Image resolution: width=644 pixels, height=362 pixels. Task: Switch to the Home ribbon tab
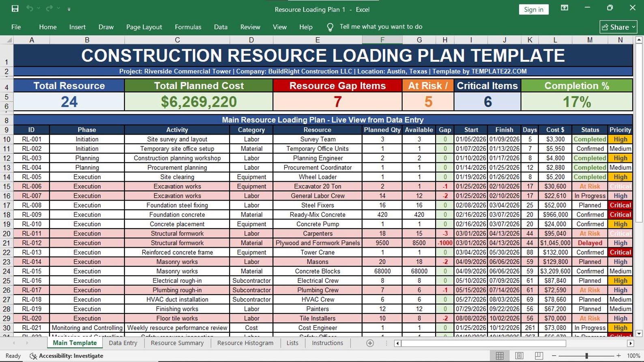click(x=48, y=27)
